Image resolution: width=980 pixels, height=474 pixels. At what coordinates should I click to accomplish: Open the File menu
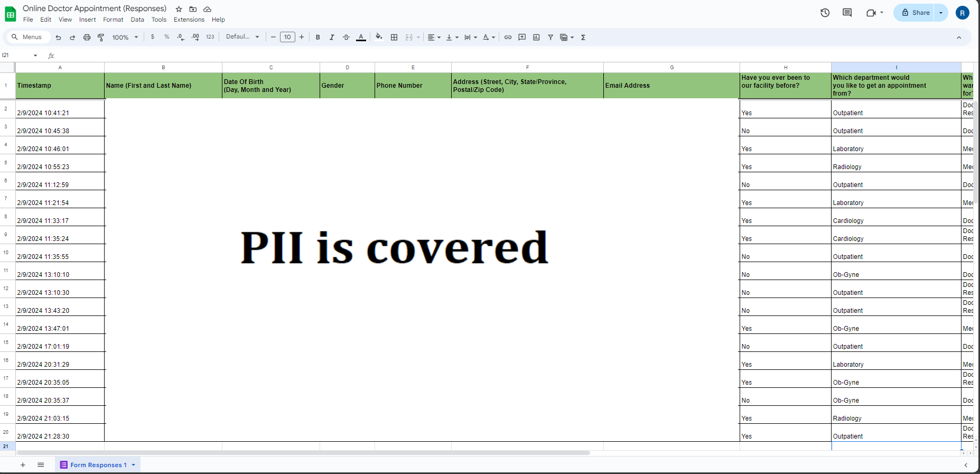point(28,20)
